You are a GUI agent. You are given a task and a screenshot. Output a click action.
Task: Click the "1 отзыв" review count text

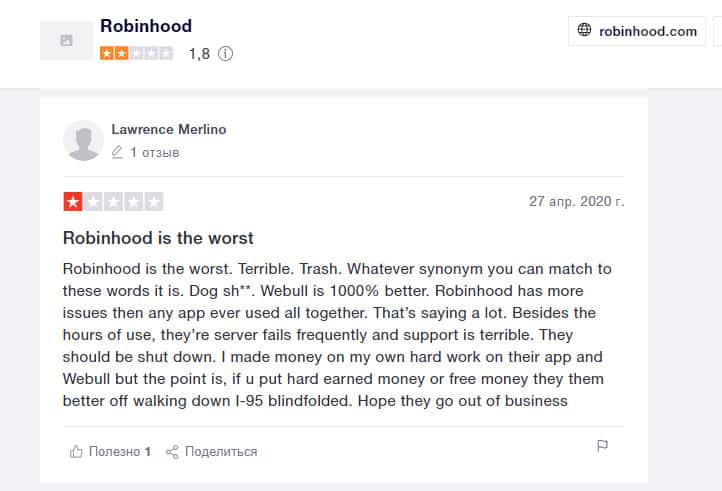click(154, 153)
